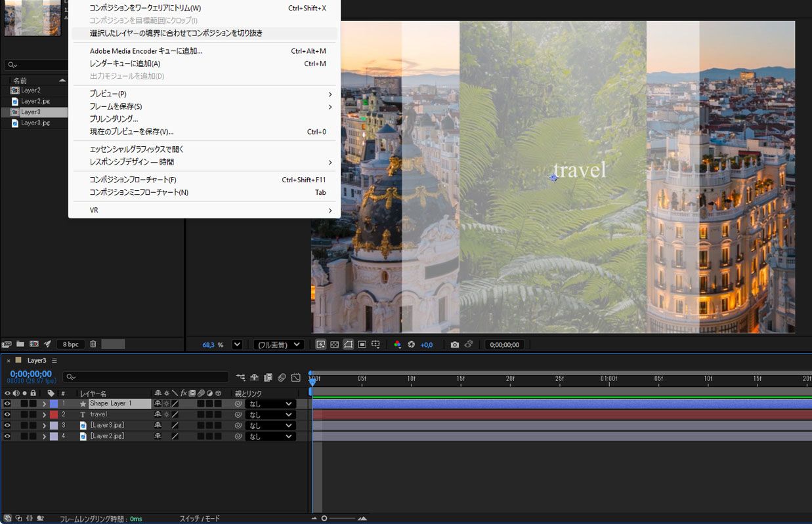The width and height of the screenshot is (812, 524).
Task: Toggle Layer Switches pane icon at timeline bottom
Action: coord(7,518)
